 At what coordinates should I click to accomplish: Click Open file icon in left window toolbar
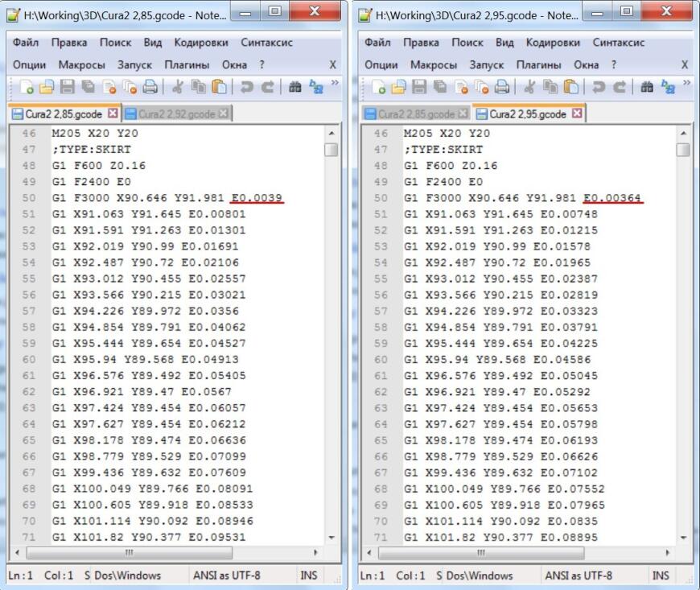pos(47,87)
